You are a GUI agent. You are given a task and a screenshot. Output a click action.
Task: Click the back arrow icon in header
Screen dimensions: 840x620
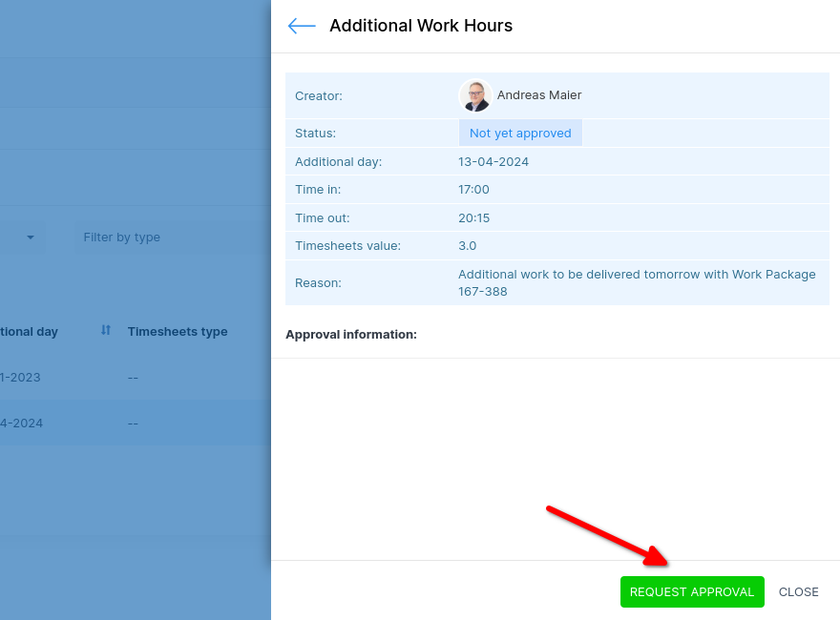coord(302,26)
